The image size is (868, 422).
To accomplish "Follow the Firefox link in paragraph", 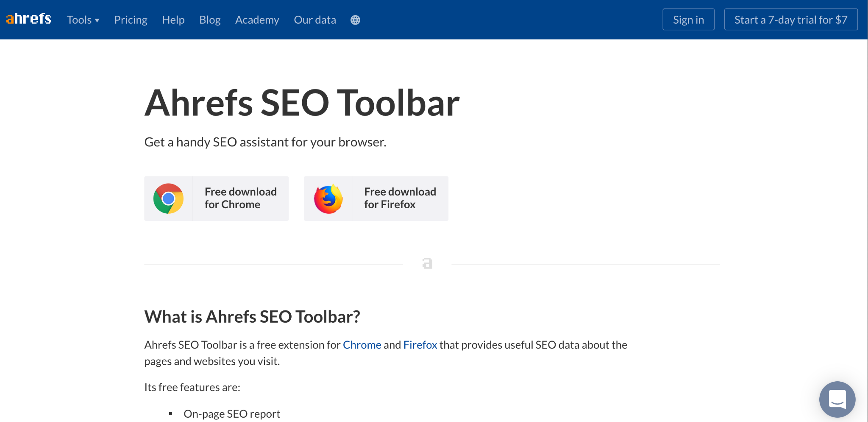I will (420, 345).
